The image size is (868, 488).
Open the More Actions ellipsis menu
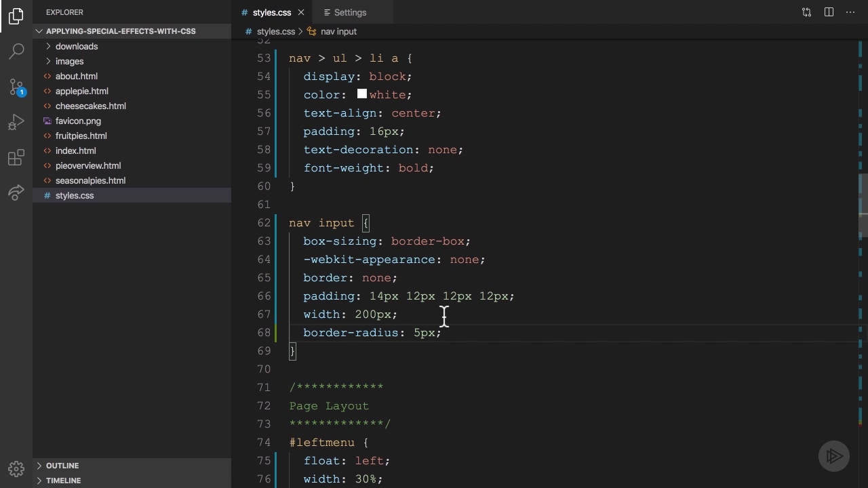[850, 12]
